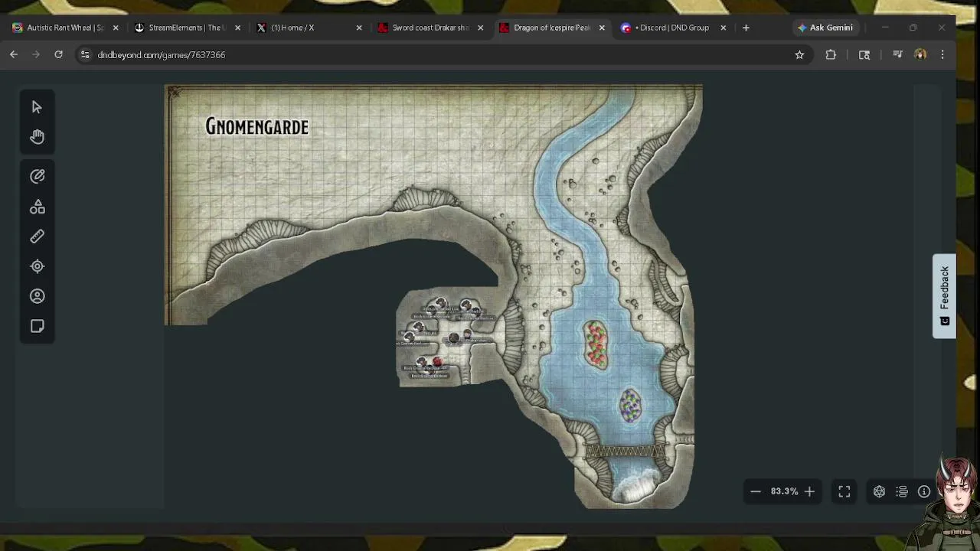This screenshot has height=551, width=980.
Task: Click the red token in the cave room
Action: point(437,362)
